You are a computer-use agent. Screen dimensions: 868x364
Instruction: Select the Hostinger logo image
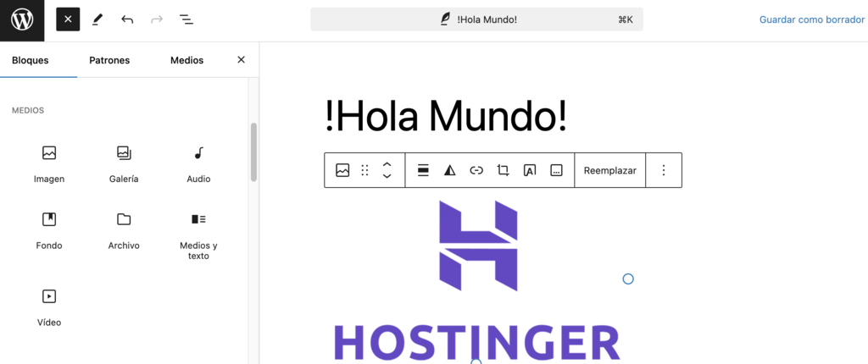(x=476, y=280)
